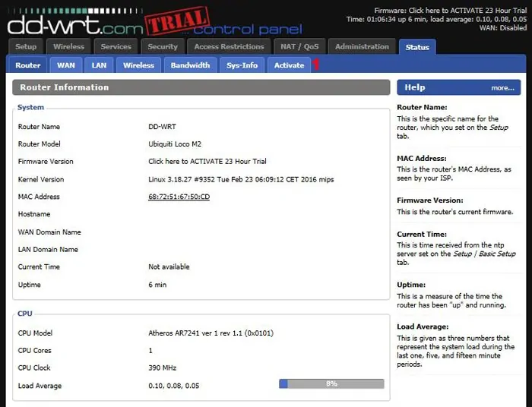The height and width of the screenshot is (407, 532).
Task: Click the '390 MHz' CPU clock value
Action: 162,368
